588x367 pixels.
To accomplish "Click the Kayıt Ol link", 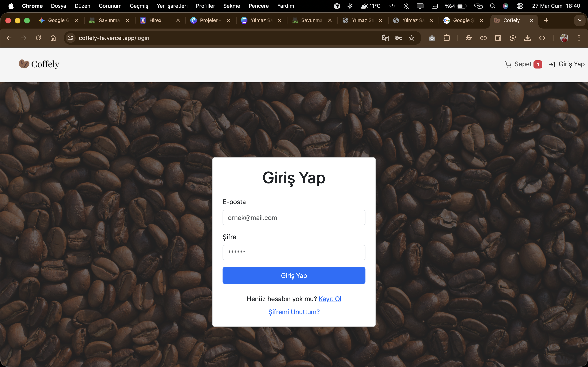I will tap(330, 299).
